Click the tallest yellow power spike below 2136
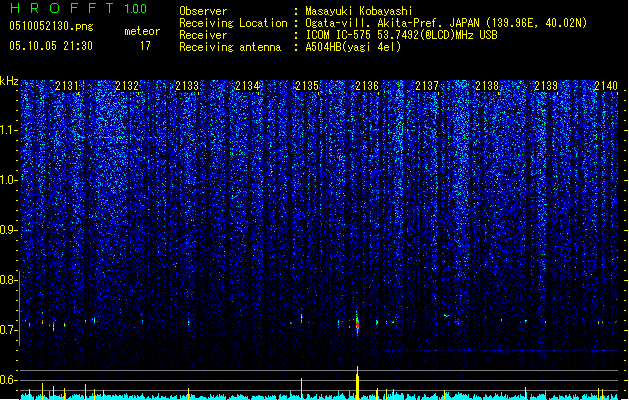This screenshot has width=629, height=400. pyautogui.click(x=357, y=383)
